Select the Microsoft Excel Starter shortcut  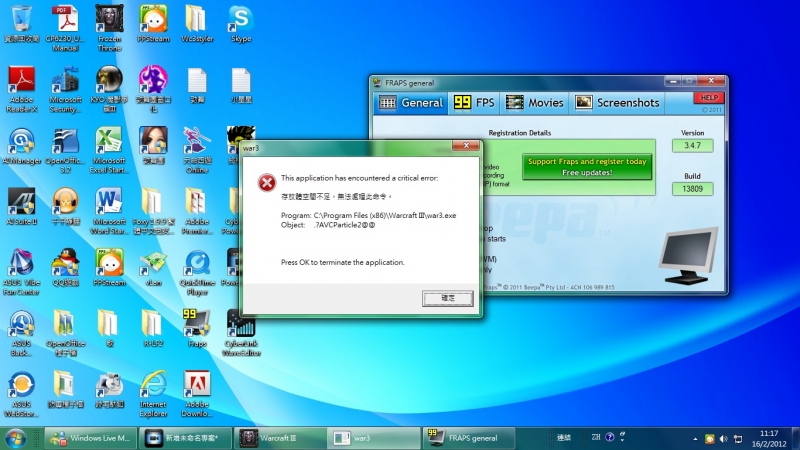pyautogui.click(x=110, y=151)
